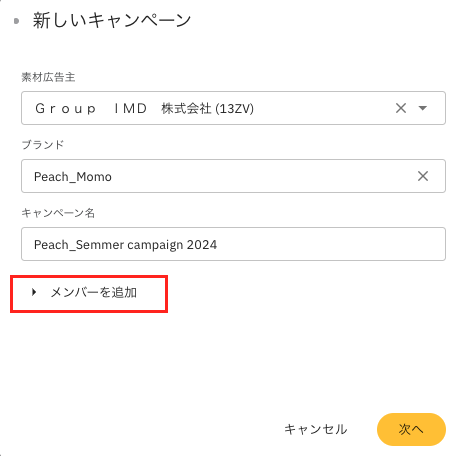Click the キャンペーン名 text field
The image size is (466, 456).
point(233,244)
